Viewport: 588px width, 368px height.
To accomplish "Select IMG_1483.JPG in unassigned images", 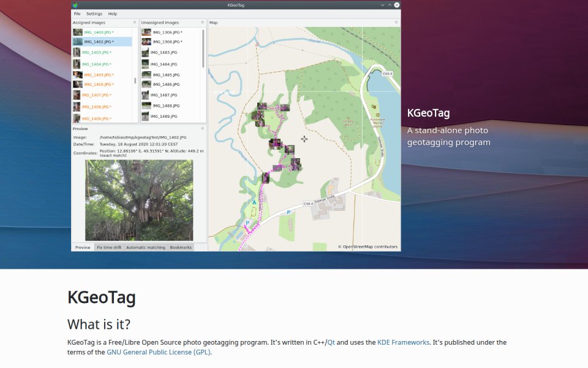I will [171, 52].
